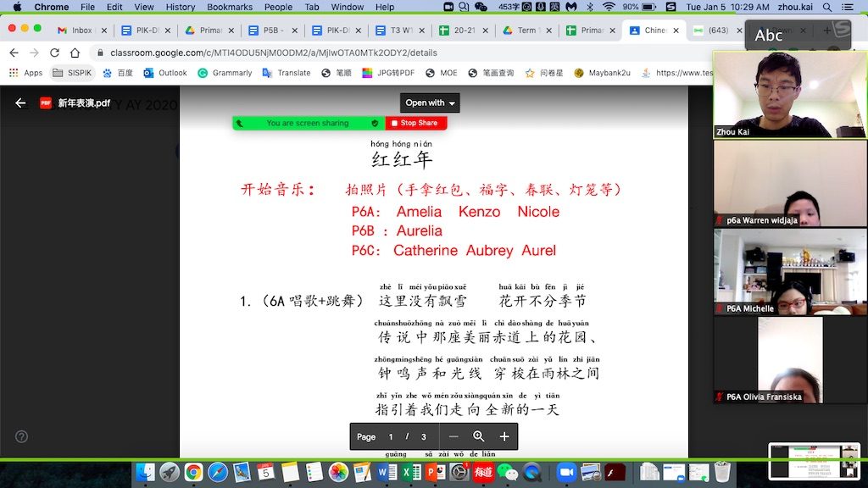
Task: Launch WeChat from the Dock
Action: (x=507, y=472)
